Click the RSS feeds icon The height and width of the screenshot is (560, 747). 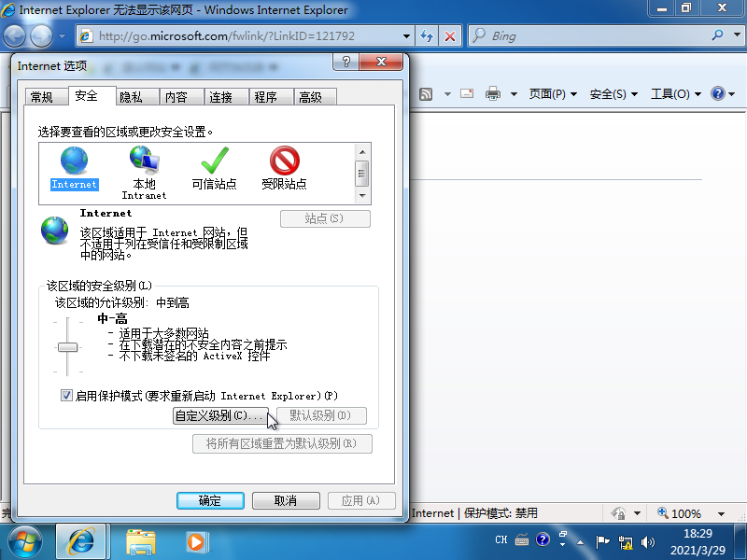(x=425, y=93)
